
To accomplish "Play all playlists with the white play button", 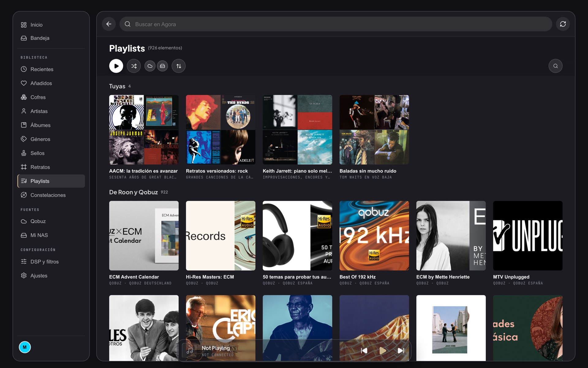I will coord(116,66).
